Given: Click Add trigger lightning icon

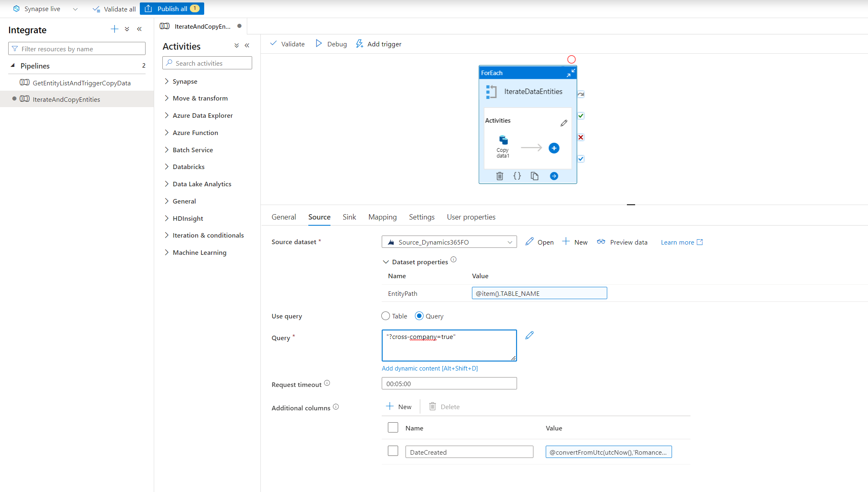Looking at the screenshot, I should (x=360, y=44).
